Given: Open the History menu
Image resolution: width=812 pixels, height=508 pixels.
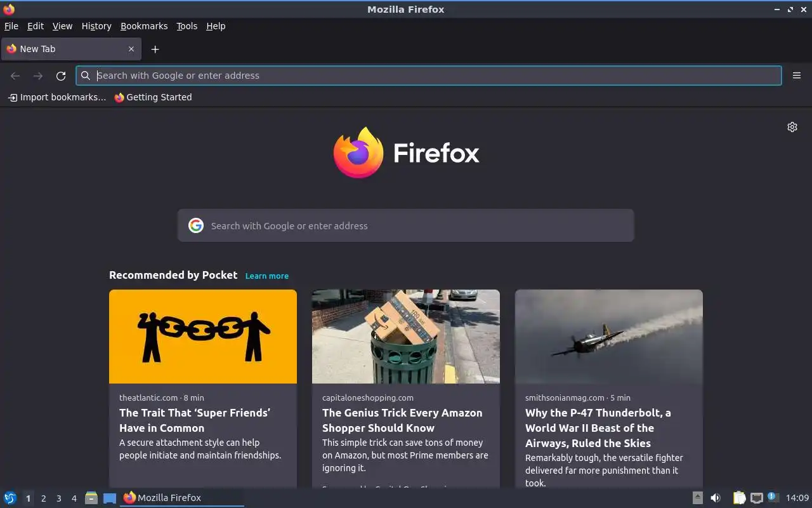Looking at the screenshot, I should (x=96, y=26).
